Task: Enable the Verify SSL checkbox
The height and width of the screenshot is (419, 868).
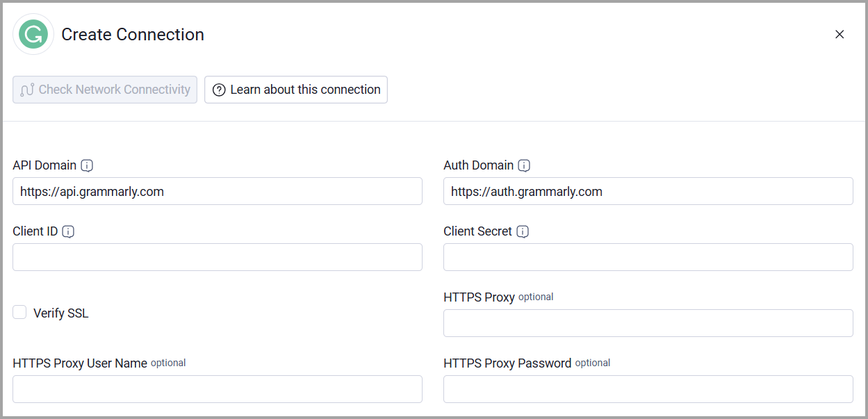Action: click(19, 313)
